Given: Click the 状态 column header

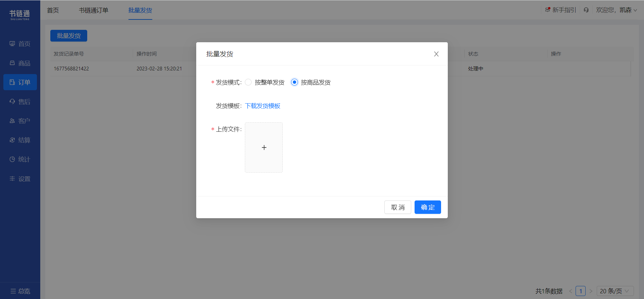Looking at the screenshot, I should (x=473, y=54).
